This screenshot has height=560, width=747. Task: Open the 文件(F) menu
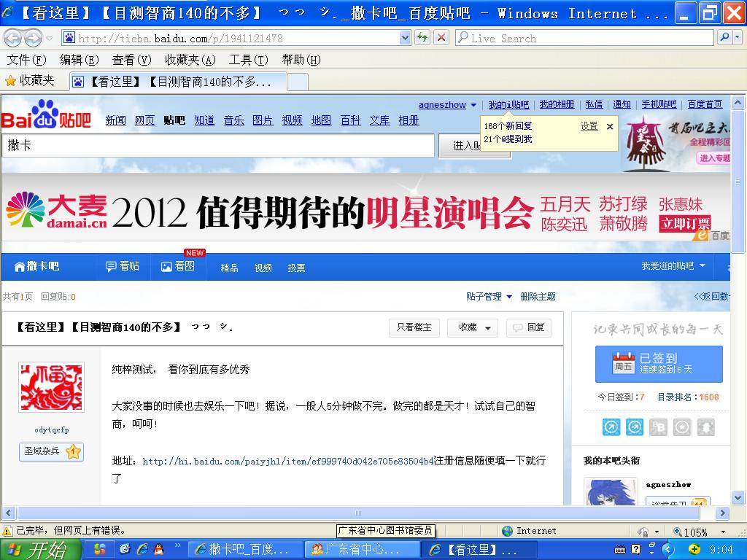[26, 60]
